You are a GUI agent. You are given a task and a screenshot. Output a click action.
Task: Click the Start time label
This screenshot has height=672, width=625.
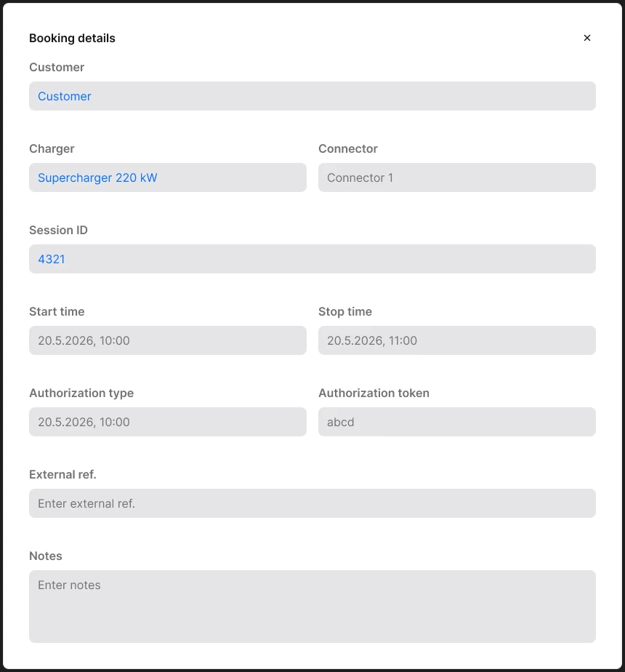[57, 311]
